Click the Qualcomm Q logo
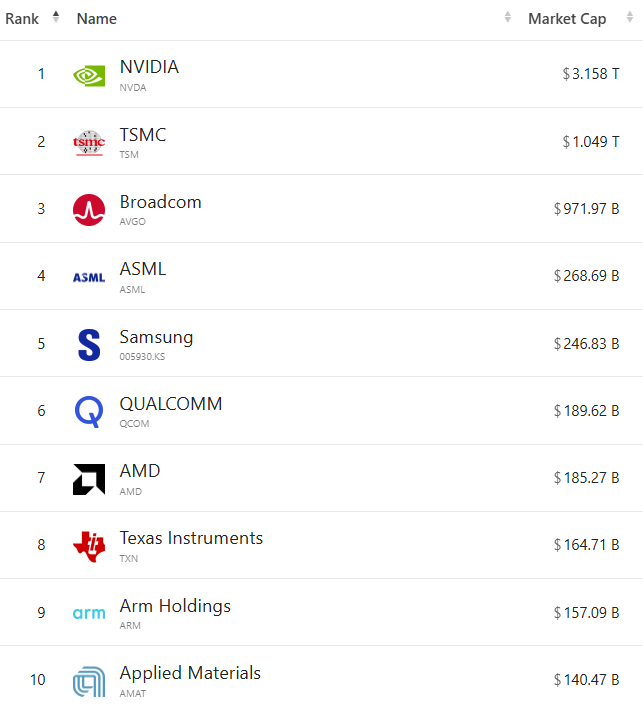Screen dimensions: 643x709 [89, 411]
